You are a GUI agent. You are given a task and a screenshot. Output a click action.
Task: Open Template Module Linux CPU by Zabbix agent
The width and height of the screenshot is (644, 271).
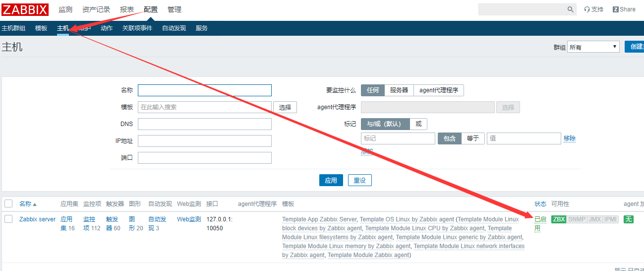424,228
